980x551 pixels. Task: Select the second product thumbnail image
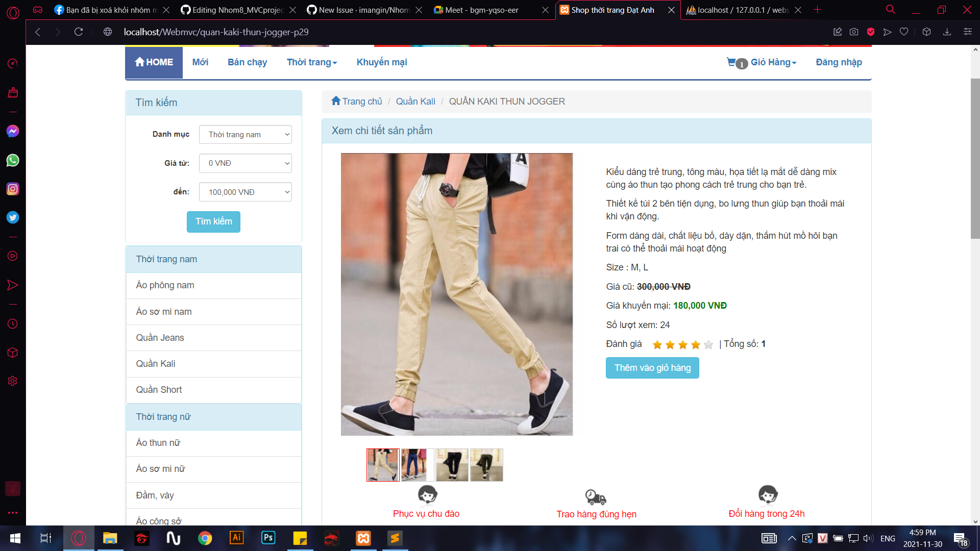tap(418, 465)
